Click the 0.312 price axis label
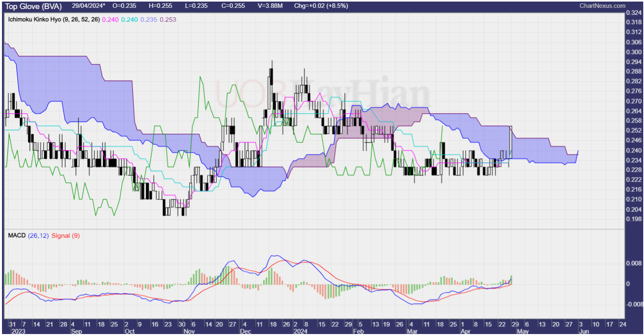Viewport: 644px width, 336px height. pos(634,32)
